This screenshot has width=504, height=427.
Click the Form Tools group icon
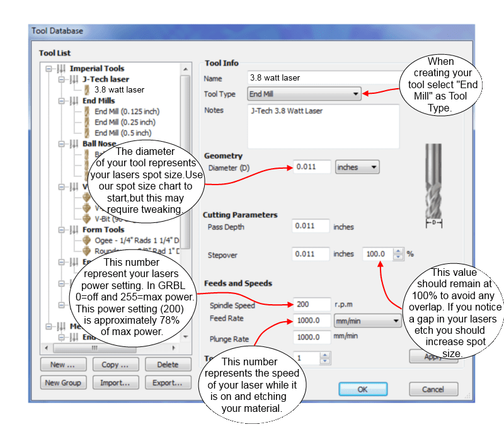point(74,230)
